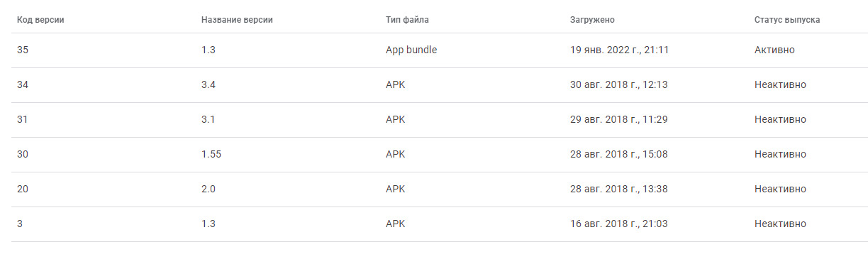
Task: Click the Статус выпуска column header
Action: (787, 20)
